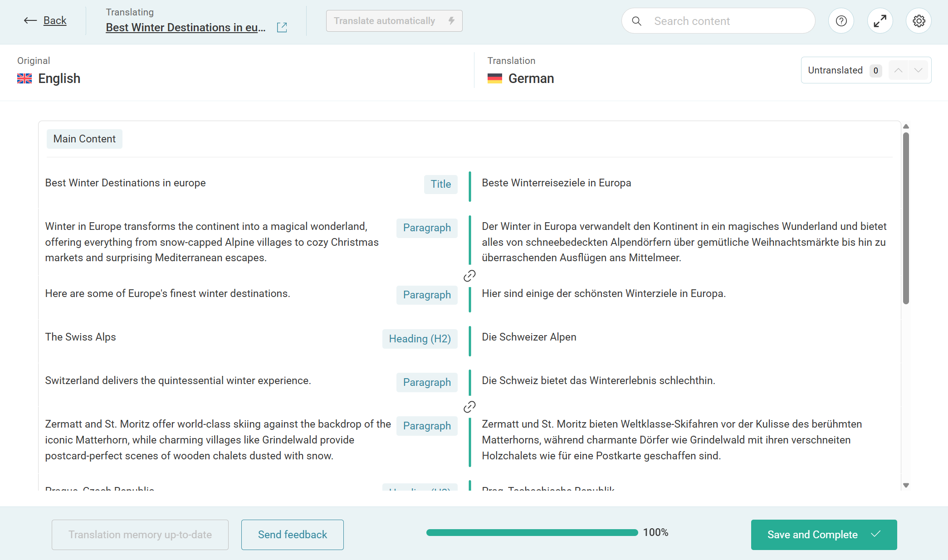Image resolution: width=948 pixels, height=560 pixels.
Task: Click the Untranslated filter label
Action: click(x=836, y=70)
